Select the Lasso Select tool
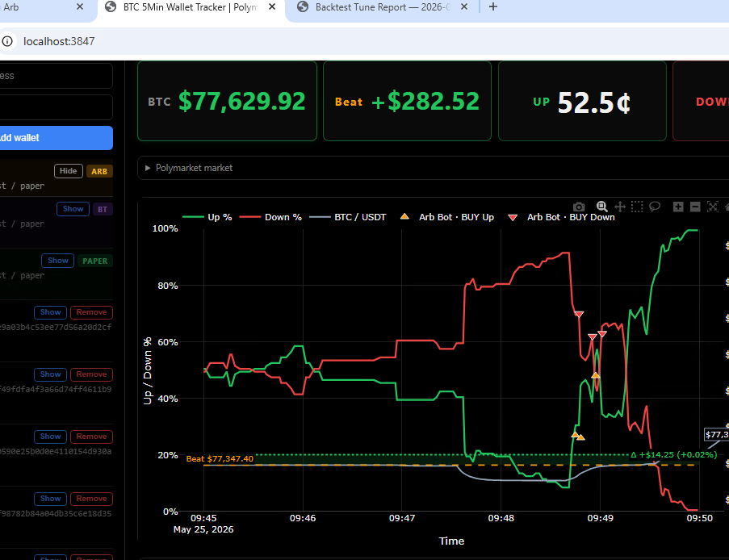 (655, 207)
